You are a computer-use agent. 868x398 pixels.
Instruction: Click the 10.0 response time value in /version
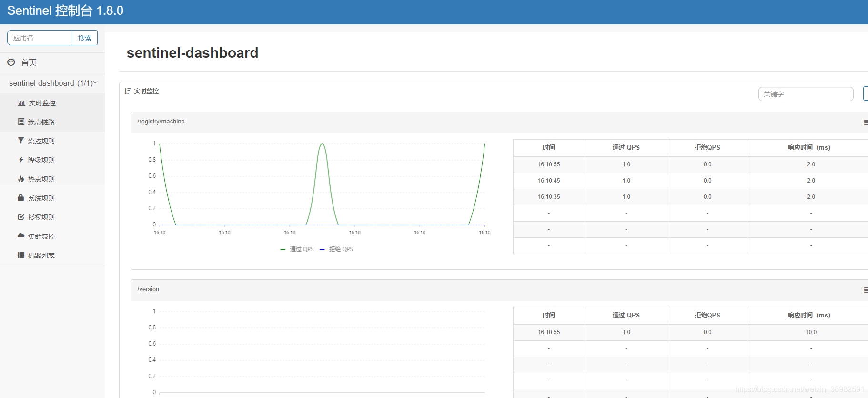(x=811, y=332)
